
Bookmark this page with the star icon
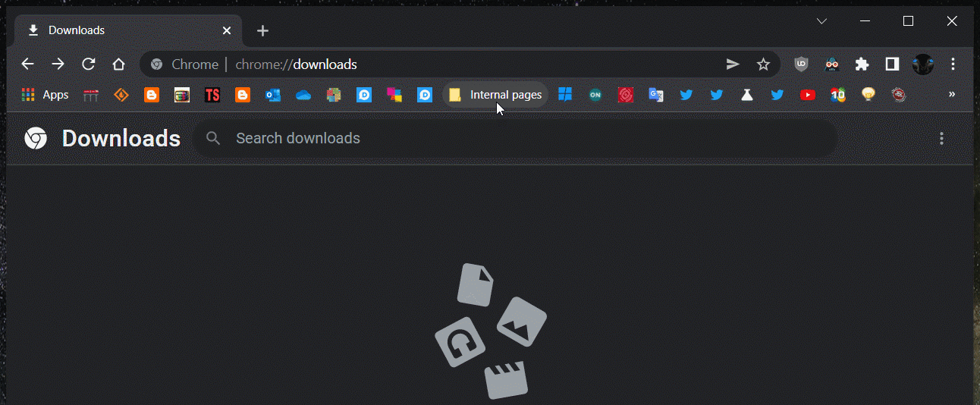pyautogui.click(x=763, y=64)
